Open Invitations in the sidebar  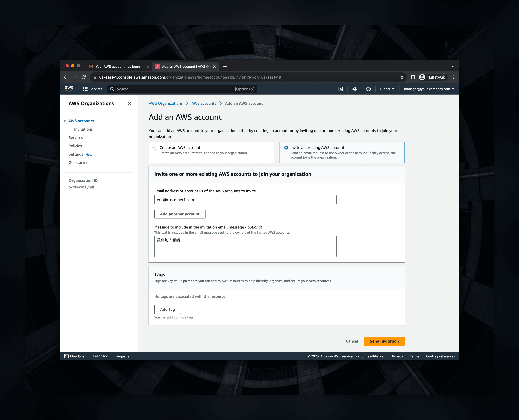(x=83, y=129)
